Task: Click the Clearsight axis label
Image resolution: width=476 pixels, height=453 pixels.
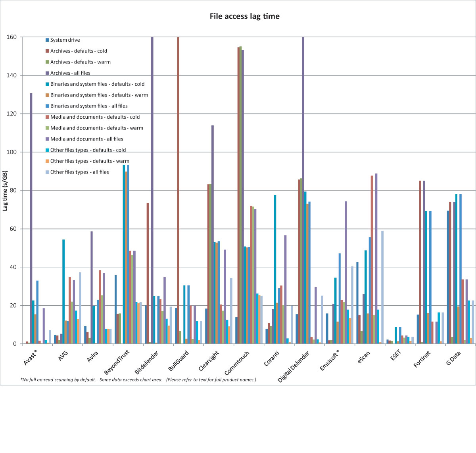Action: [x=209, y=360]
